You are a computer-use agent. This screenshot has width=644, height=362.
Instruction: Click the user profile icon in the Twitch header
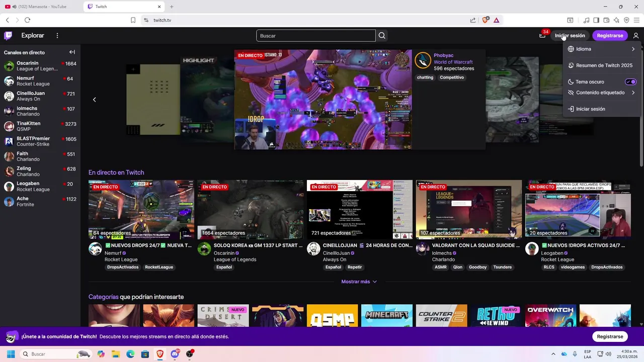coord(636,36)
